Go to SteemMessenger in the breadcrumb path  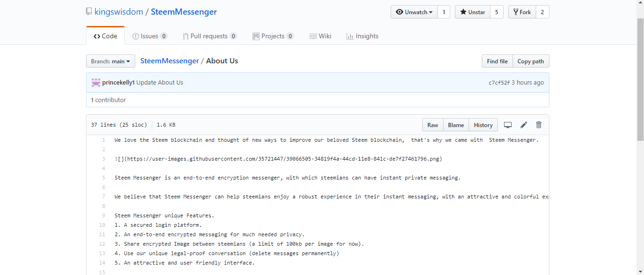(x=170, y=61)
